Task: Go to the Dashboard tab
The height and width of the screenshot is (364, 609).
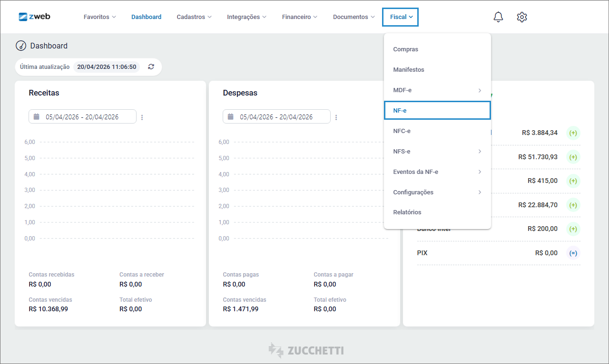Action: pyautogui.click(x=146, y=17)
